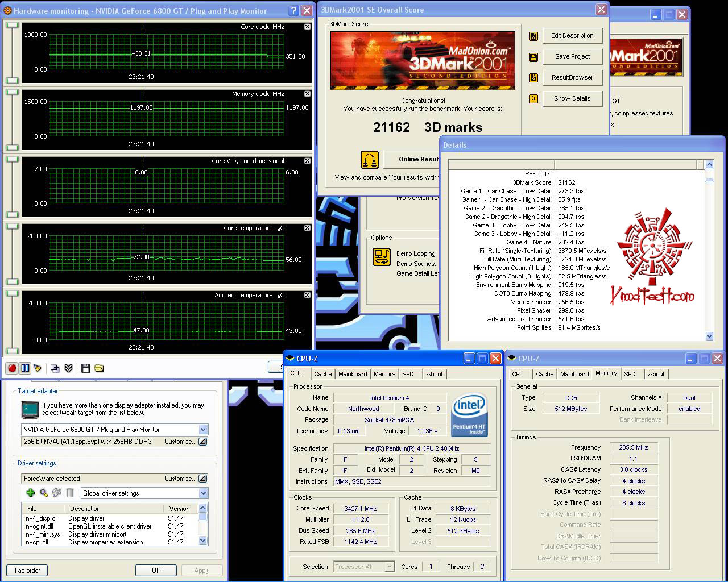Image resolution: width=728 pixels, height=582 pixels.
Task: Close the Core temperature graph
Action: coord(307,228)
